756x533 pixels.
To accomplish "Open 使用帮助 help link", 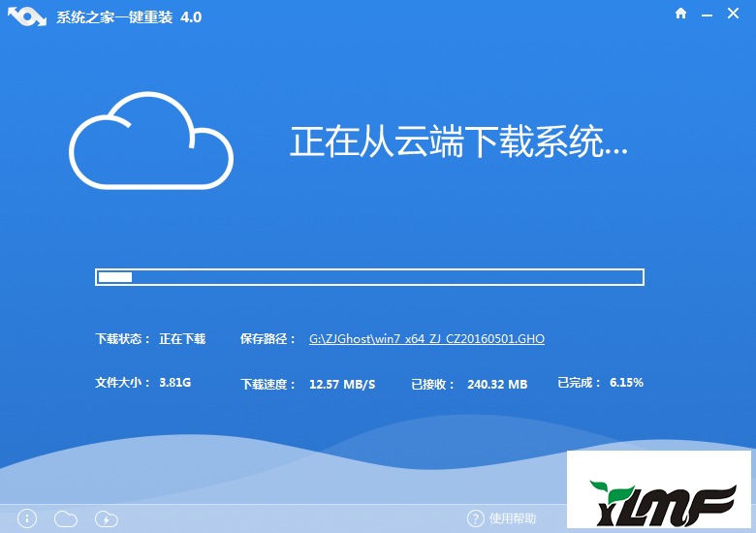I will [513, 518].
